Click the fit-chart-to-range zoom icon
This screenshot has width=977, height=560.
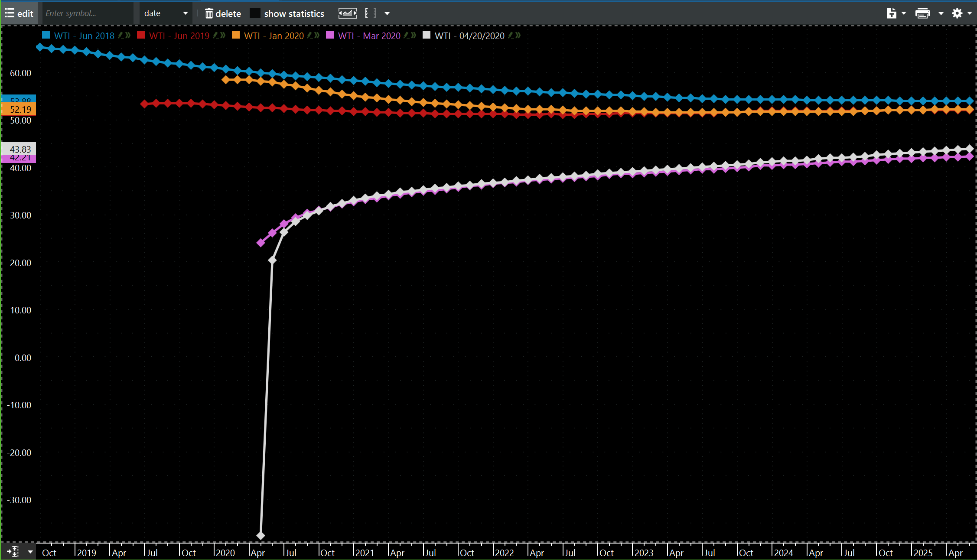click(347, 13)
